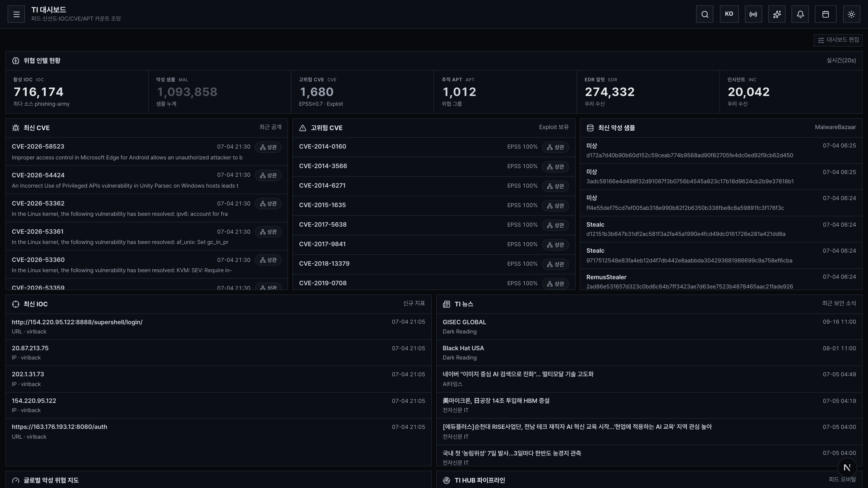Viewport: 868px width, 488px height.
Task: Open the 인시던트 stat card
Action: click(791, 92)
